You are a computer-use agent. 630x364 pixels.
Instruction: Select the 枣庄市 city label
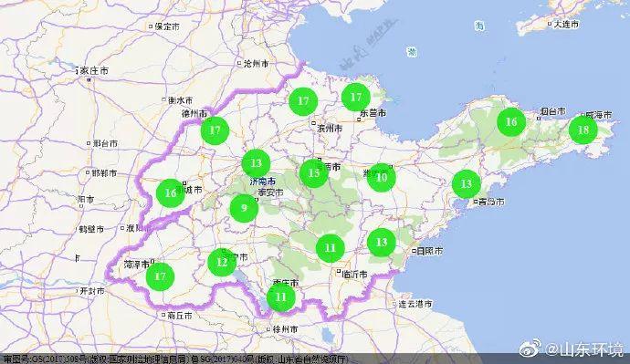click(286, 283)
